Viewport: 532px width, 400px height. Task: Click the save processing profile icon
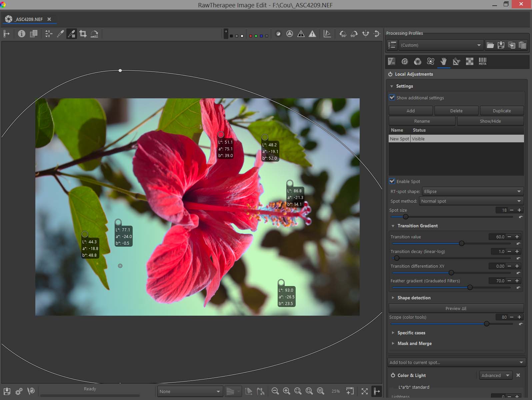pyautogui.click(x=501, y=45)
